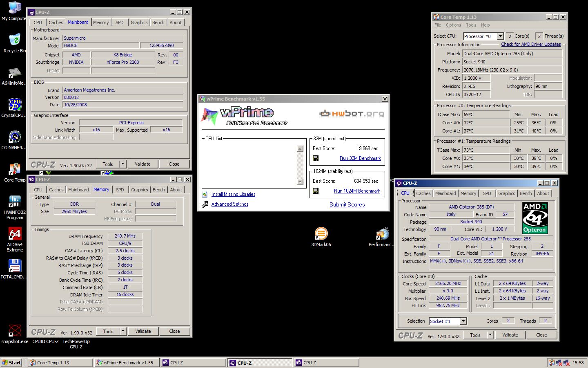The width and height of the screenshot is (588, 368).
Task: Launch the AIDA64 Extreme desktop icon
Action: click(15, 234)
